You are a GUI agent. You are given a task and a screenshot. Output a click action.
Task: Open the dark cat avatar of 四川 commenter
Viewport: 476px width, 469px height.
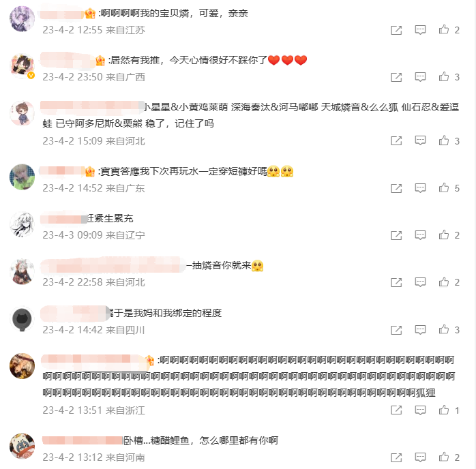[x=22, y=318]
